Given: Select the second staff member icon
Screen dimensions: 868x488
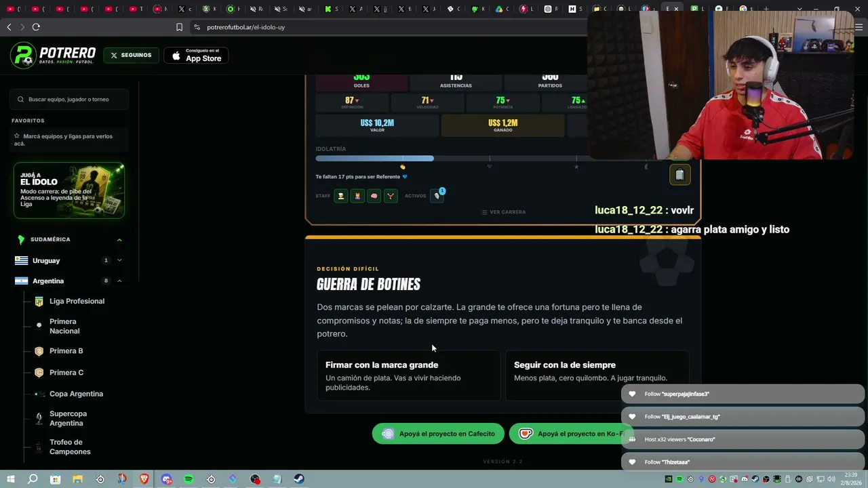Looking at the screenshot, I should 357,196.
